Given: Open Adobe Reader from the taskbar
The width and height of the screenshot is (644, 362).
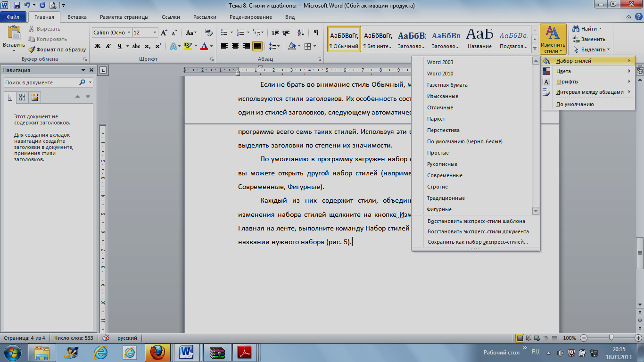Looking at the screenshot, I should pyautogui.click(x=246, y=352).
